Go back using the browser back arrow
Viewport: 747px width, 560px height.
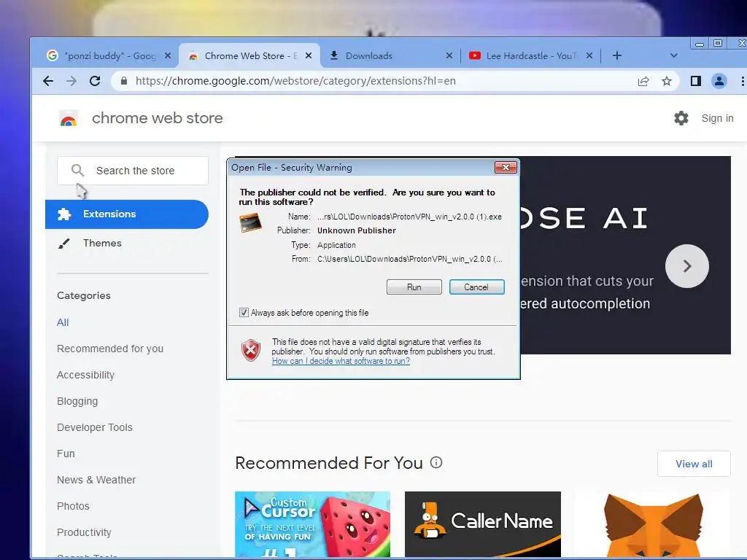pos(48,81)
